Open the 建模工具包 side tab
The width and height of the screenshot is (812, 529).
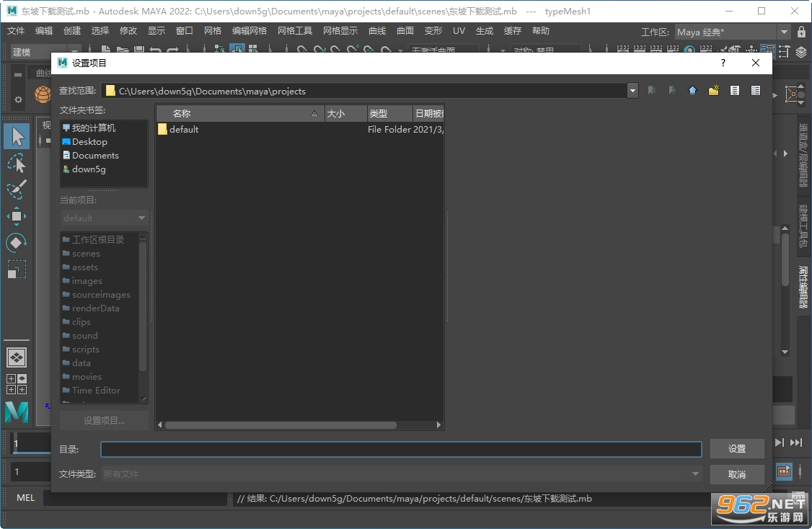pyautogui.click(x=803, y=226)
